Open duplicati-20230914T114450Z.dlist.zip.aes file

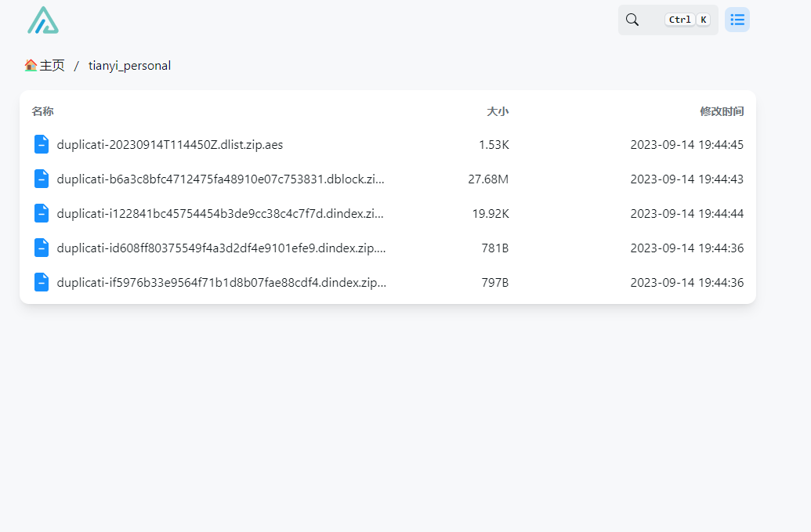coord(170,145)
